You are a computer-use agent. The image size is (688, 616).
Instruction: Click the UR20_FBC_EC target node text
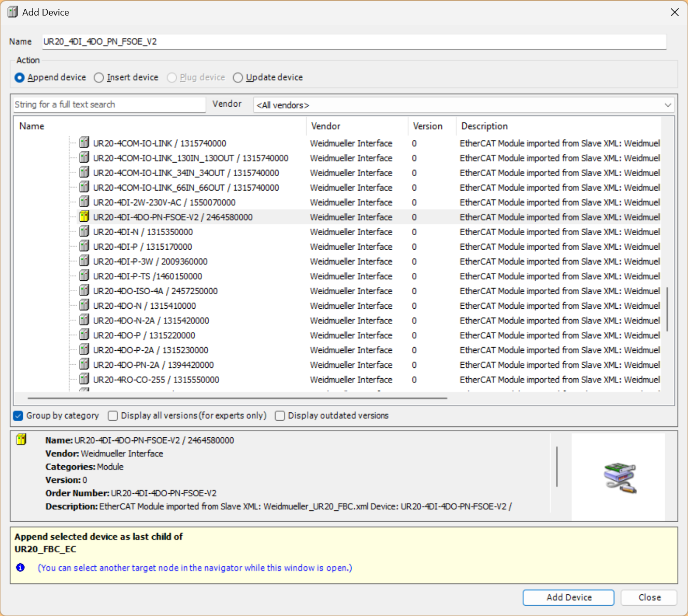[x=46, y=549]
